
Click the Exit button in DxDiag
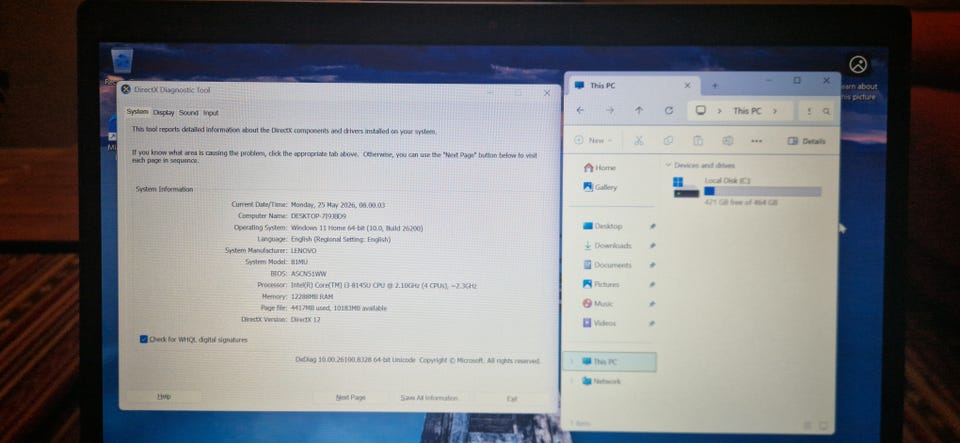(512, 399)
